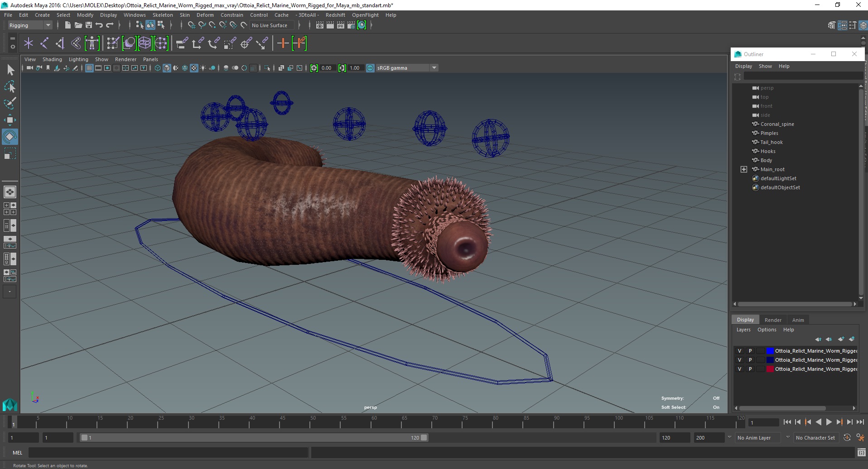Select the Parent constraint shelf icon
This screenshot has width=868, height=469.
[182, 43]
